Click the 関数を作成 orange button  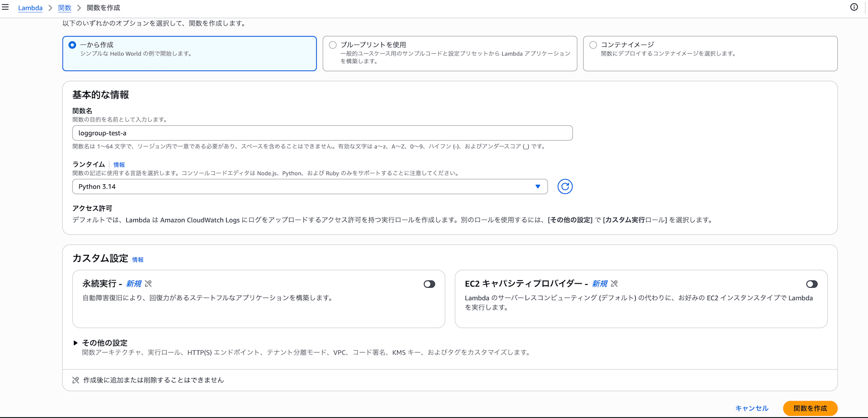pos(810,408)
